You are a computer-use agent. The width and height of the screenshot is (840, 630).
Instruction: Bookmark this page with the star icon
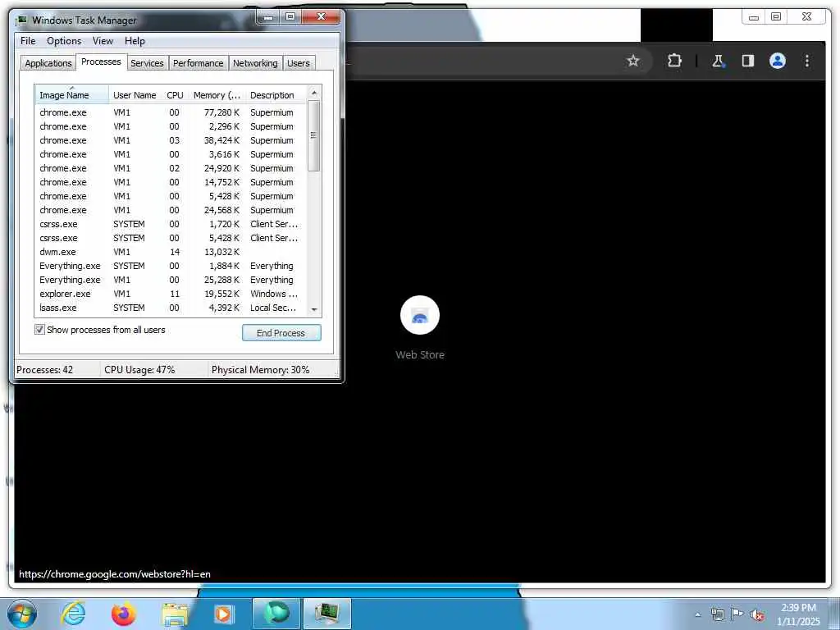pyautogui.click(x=632, y=61)
